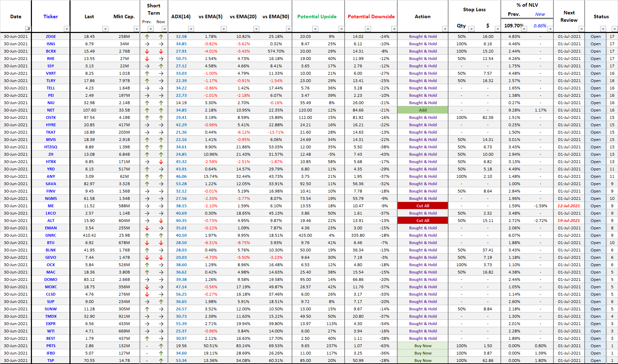Click the Now up arrow in TSP row
The height and width of the screenshot is (364, 618).
[x=161, y=360]
